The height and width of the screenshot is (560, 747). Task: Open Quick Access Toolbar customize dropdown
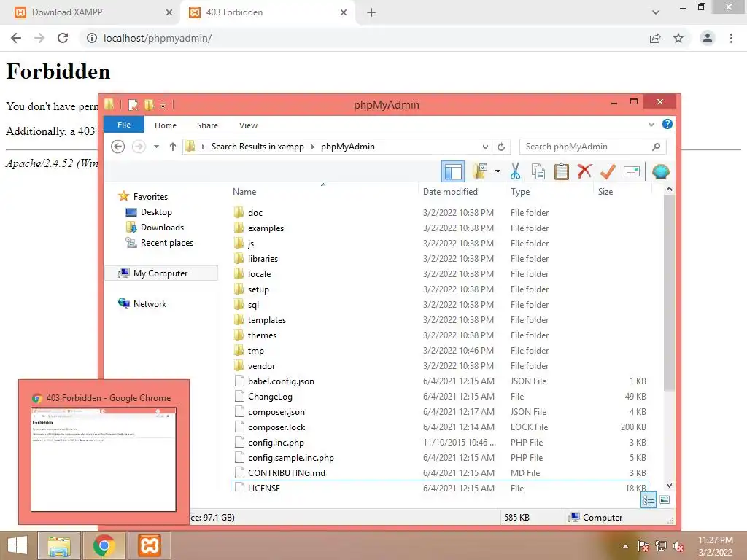point(163,105)
